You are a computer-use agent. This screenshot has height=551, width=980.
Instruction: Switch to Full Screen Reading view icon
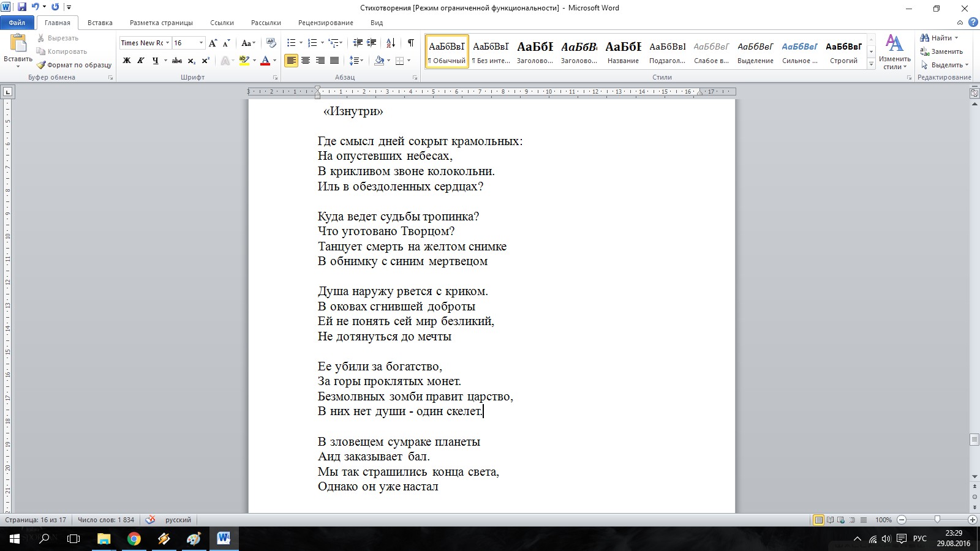point(830,520)
